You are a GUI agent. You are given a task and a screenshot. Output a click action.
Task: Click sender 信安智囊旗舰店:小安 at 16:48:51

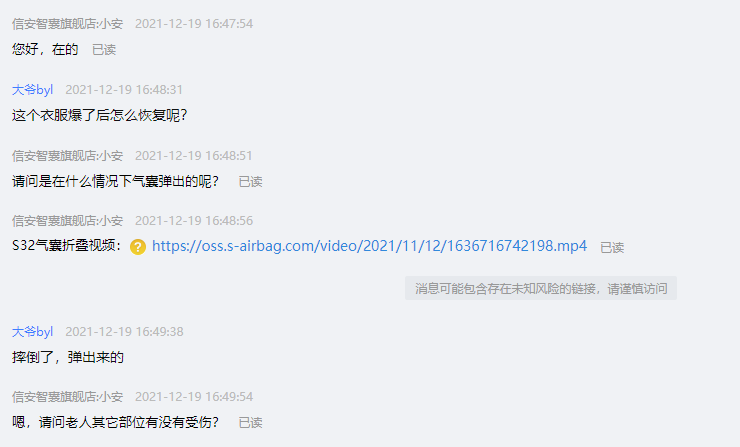pyautogui.click(x=67, y=156)
